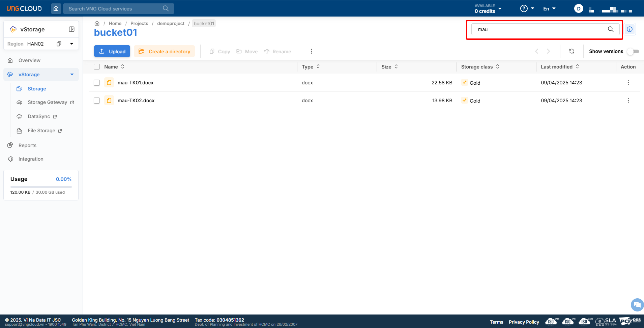
Task: Open the chat support bubble icon
Action: pyautogui.click(x=637, y=304)
